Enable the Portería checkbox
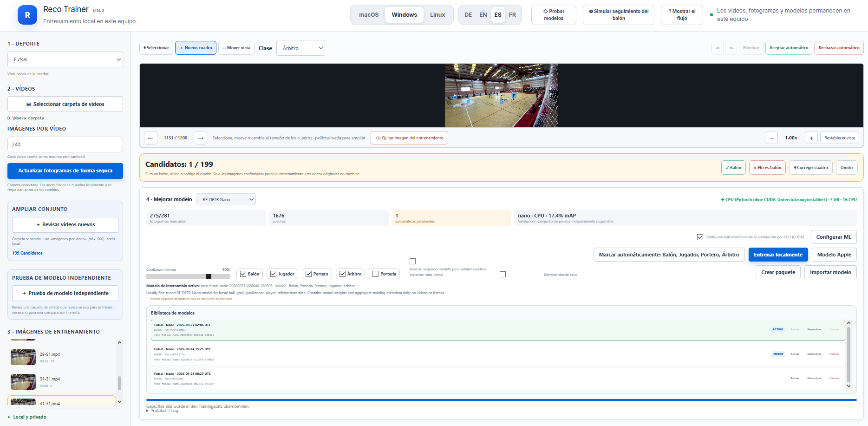Viewport: 868px width, 426px height. point(376,274)
